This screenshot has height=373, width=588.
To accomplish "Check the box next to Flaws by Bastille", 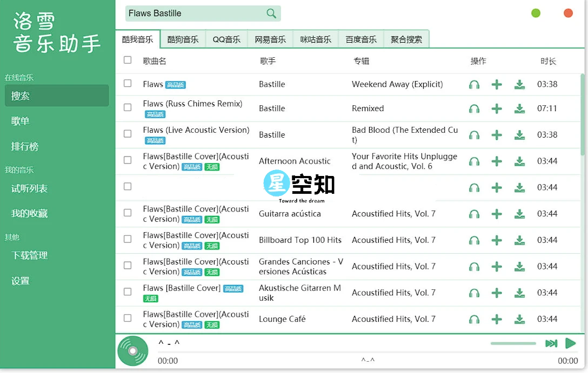I will tap(128, 84).
